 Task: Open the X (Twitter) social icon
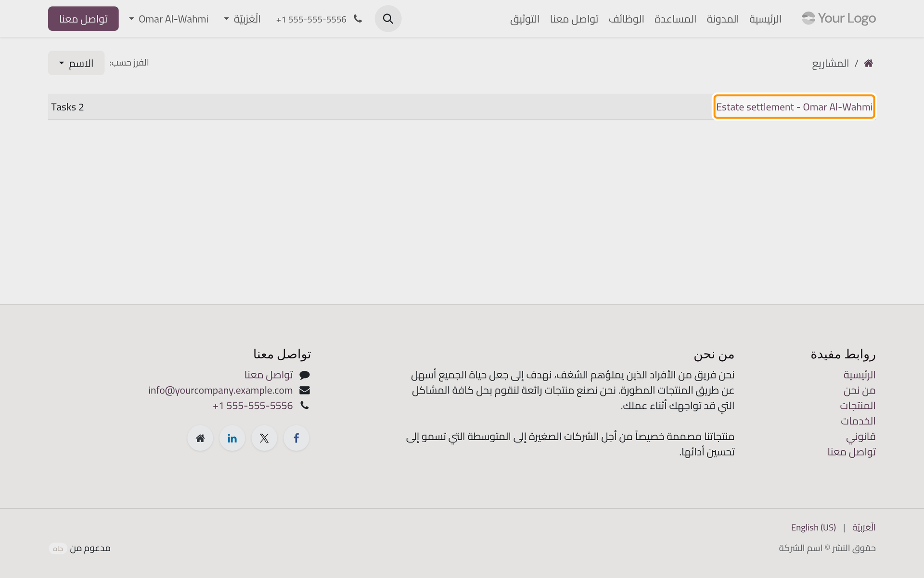coord(264,438)
